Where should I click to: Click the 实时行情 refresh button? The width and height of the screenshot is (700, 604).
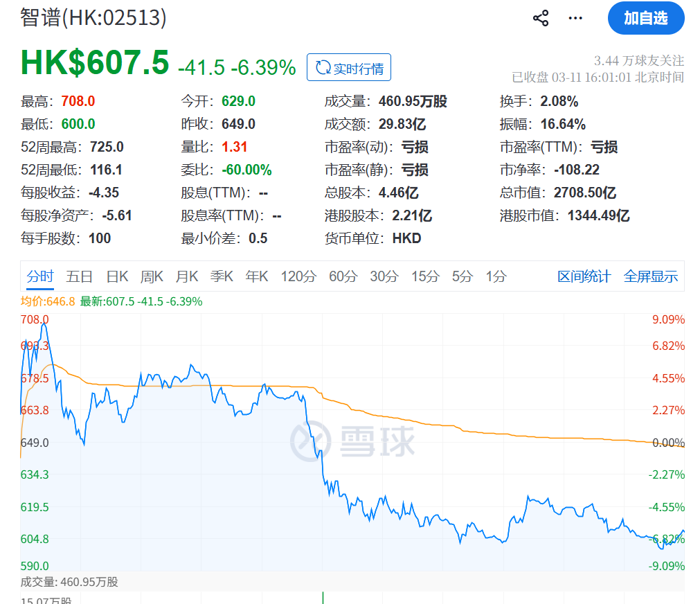pyautogui.click(x=349, y=68)
